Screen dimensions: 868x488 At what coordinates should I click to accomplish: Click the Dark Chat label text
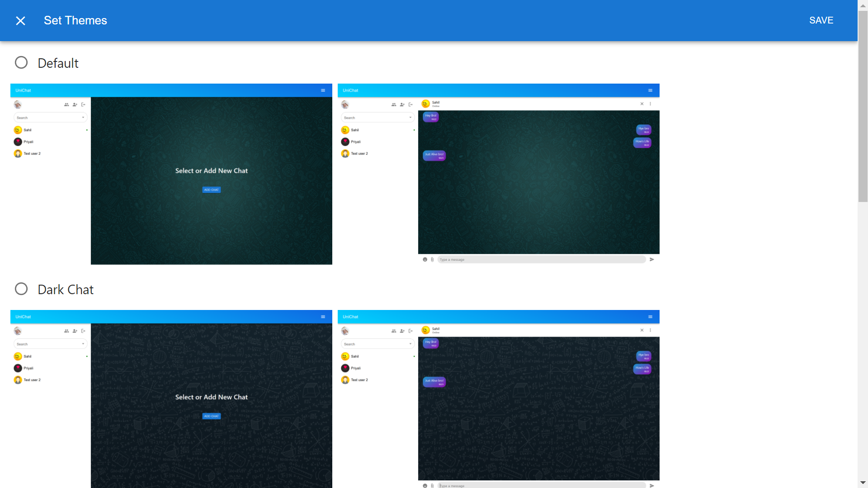click(x=66, y=290)
